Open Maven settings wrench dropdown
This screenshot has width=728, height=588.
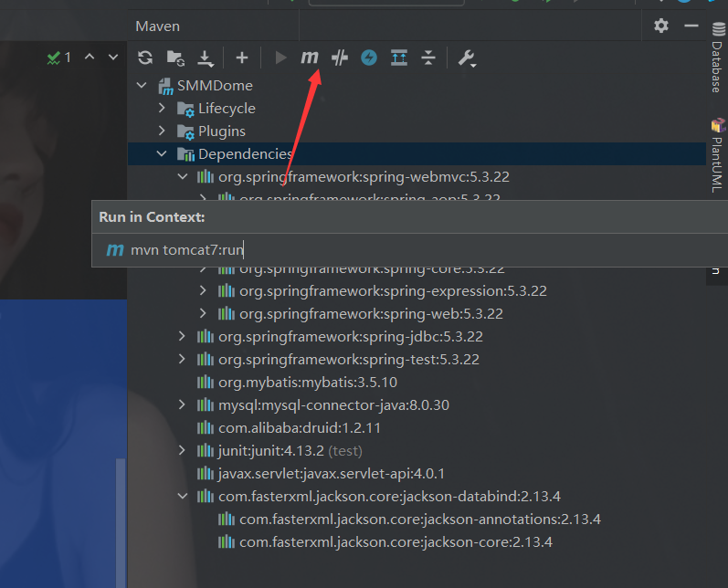[467, 58]
